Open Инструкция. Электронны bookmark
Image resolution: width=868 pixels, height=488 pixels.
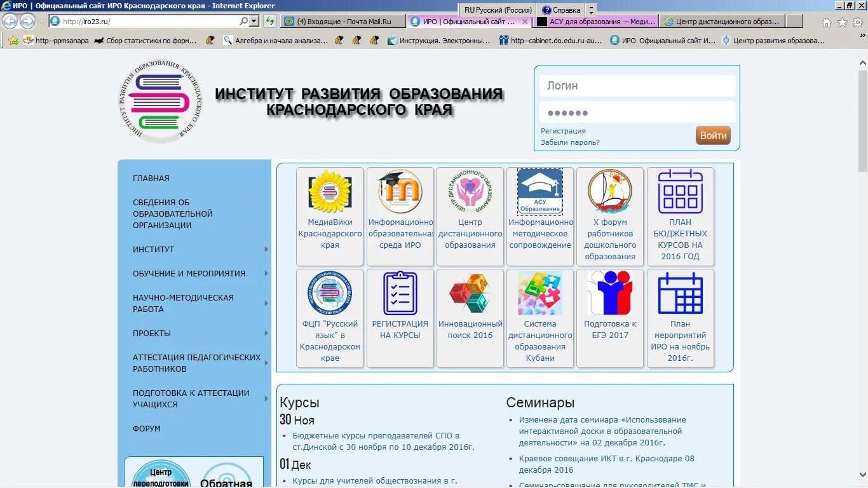point(439,40)
